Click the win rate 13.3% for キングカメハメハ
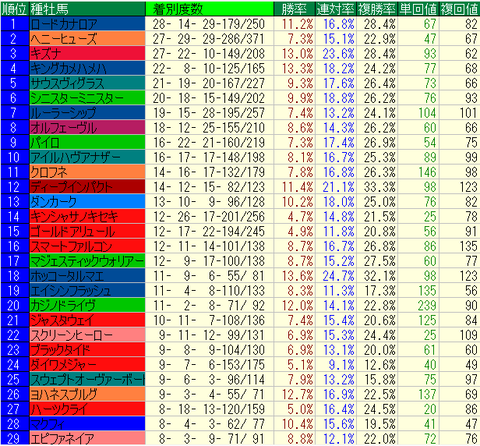 coord(298,68)
